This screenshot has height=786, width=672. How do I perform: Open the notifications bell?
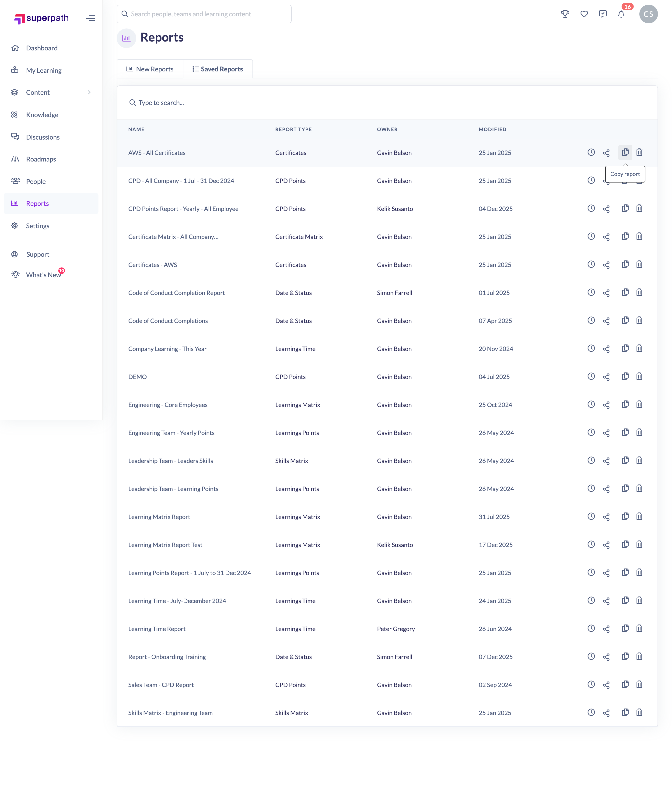[x=621, y=14]
